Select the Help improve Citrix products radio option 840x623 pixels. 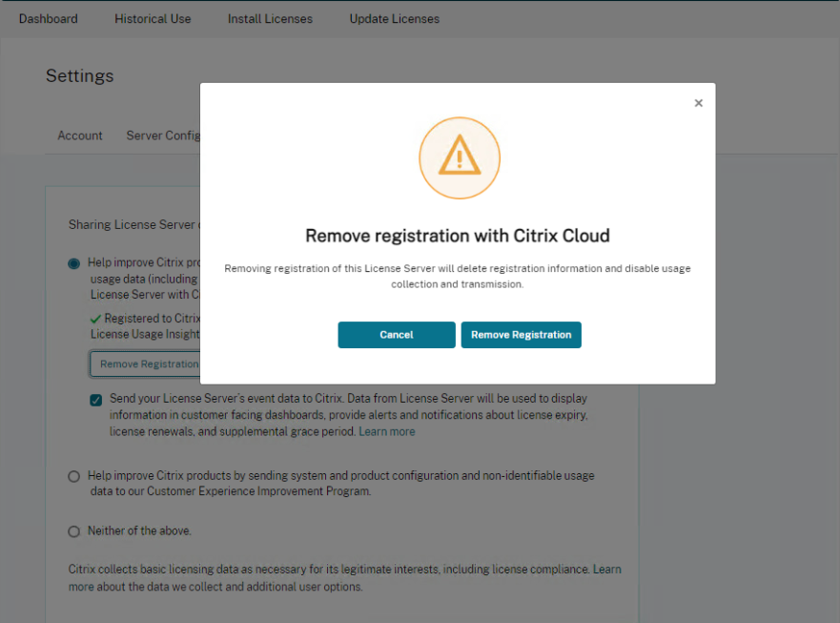click(x=73, y=262)
